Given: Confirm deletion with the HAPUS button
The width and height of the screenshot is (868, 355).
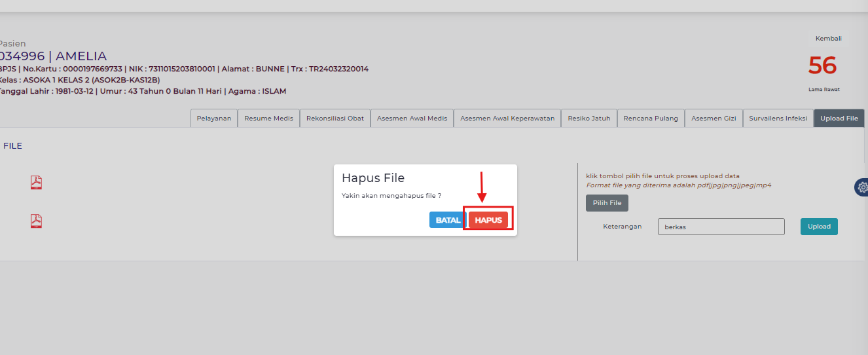Looking at the screenshot, I should coord(488,220).
